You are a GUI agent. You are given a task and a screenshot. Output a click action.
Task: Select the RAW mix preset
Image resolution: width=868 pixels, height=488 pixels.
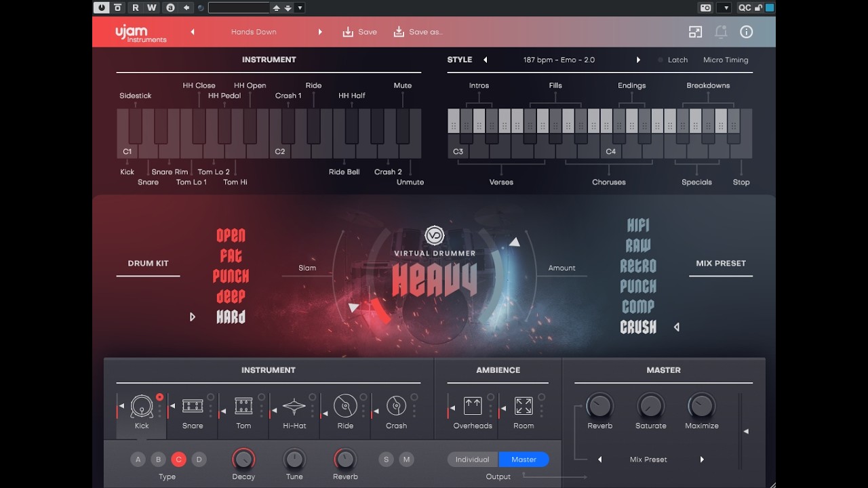pyautogui.click(x=638, y=245)
